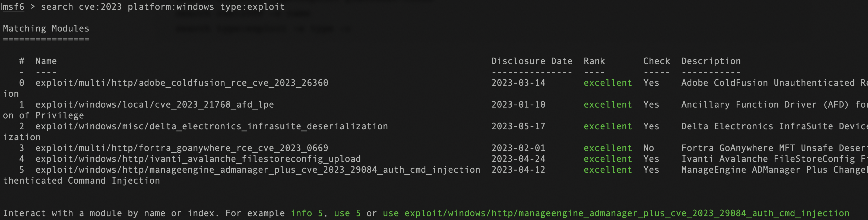Click the cve_2023_21768_afd_lpe module path
The image size is (868, 220).
click(x=155, y=105)
